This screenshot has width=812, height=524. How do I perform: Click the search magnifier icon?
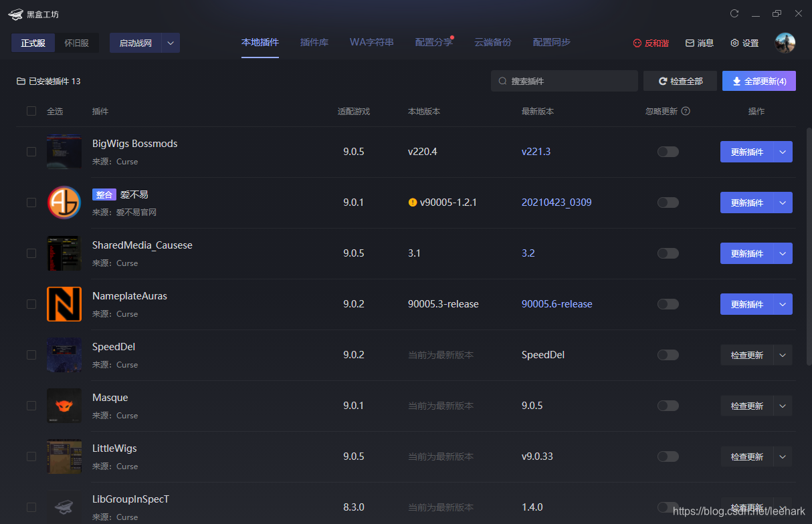coord(502,81)
